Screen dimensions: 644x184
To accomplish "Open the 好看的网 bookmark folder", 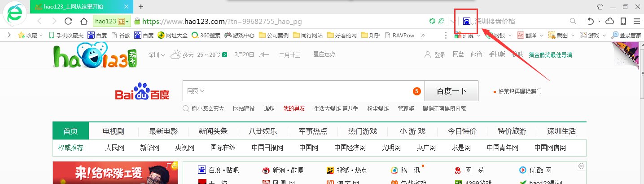I will [342, 35].
